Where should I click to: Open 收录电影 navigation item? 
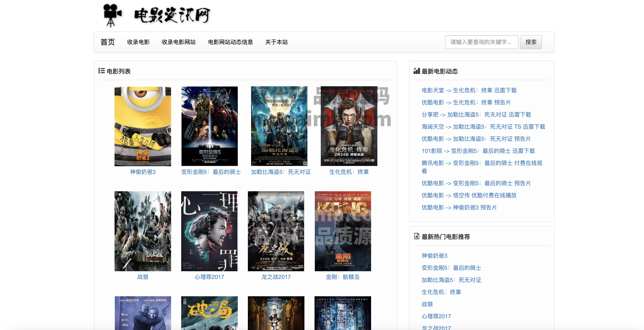point(138,42)
